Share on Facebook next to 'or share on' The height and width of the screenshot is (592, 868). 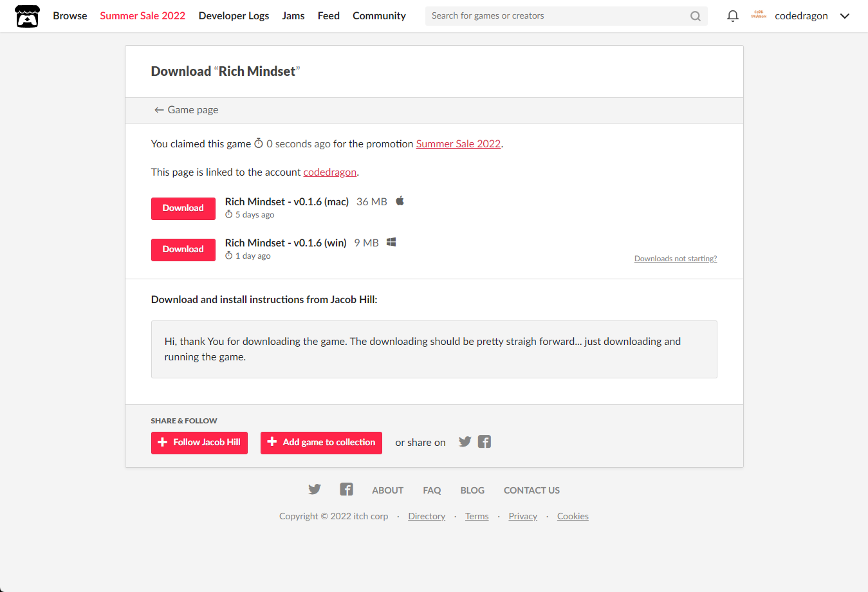tap(485, 441)
